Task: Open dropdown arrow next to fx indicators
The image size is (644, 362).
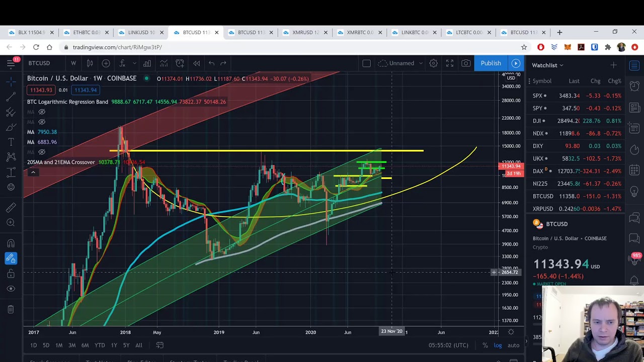Action: (134, 63)
